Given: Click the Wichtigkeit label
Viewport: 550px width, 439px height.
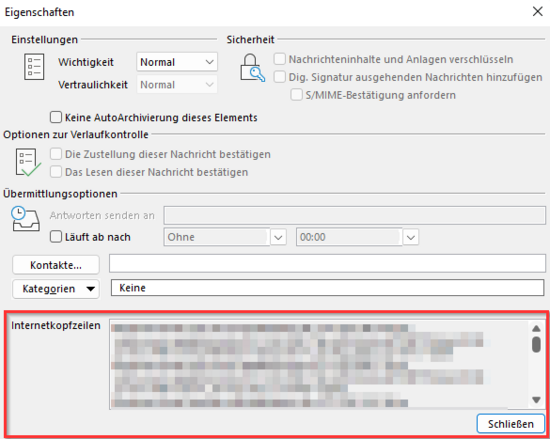Looking at the screenshot, I should click(86, 62).
